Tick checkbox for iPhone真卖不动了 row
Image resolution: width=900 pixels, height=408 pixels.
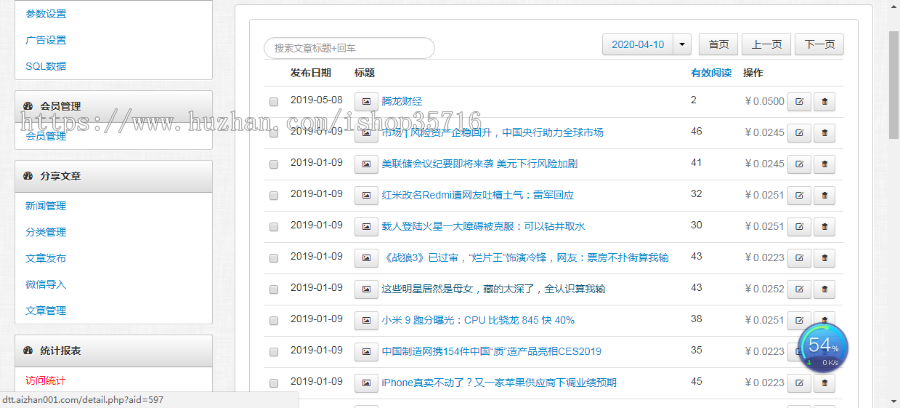point(273,383)
